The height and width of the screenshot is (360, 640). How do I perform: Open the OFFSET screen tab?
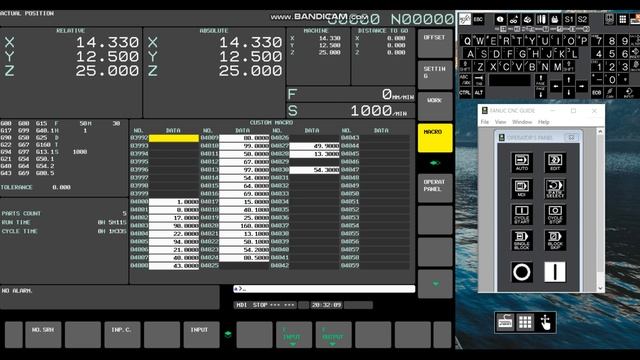click(x=435, y=43)
